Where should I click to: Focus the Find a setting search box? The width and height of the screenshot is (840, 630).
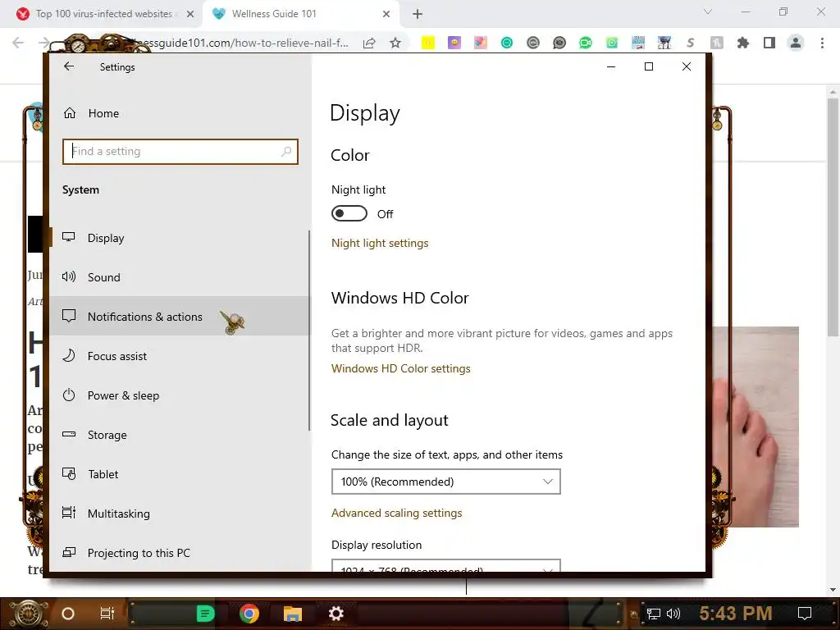tap(180, 152)
